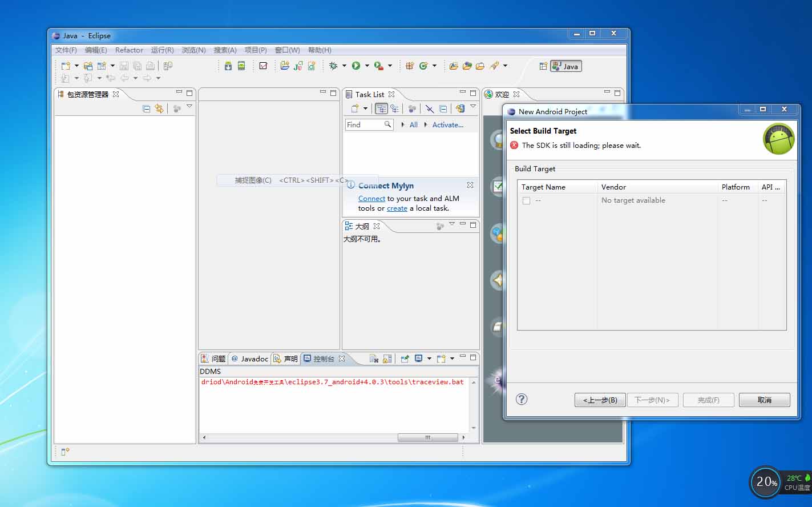Image resolution: width=812 pixels, height=507 pixels.
Task: Toggle Pin Console icon
Action: [405, 359]
